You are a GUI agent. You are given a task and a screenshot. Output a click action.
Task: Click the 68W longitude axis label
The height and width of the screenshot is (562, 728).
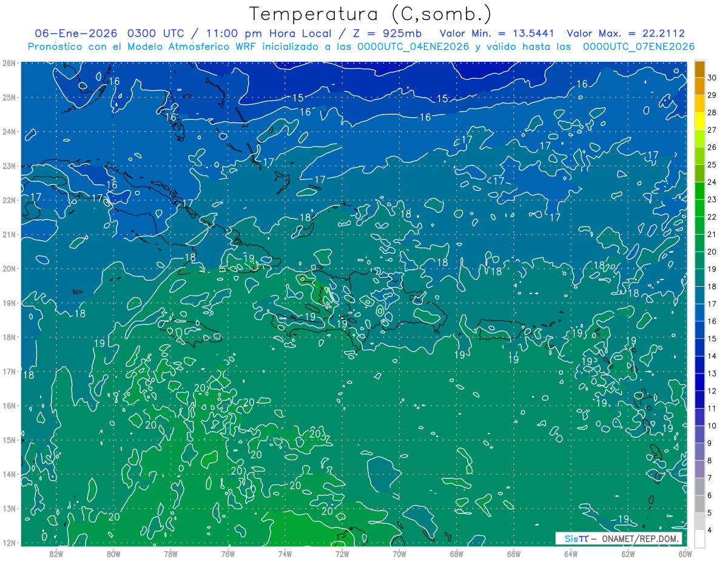click(x=457, y=554)
